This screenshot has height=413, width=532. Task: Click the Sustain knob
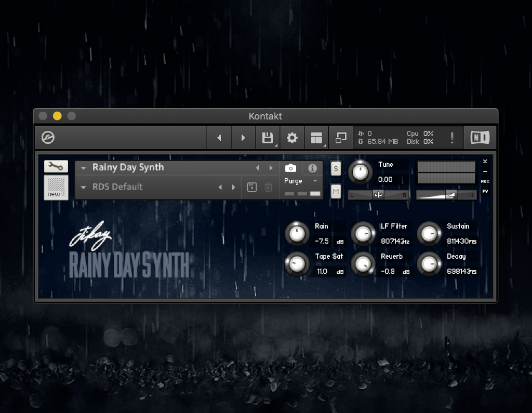click(x=429, y=234)
